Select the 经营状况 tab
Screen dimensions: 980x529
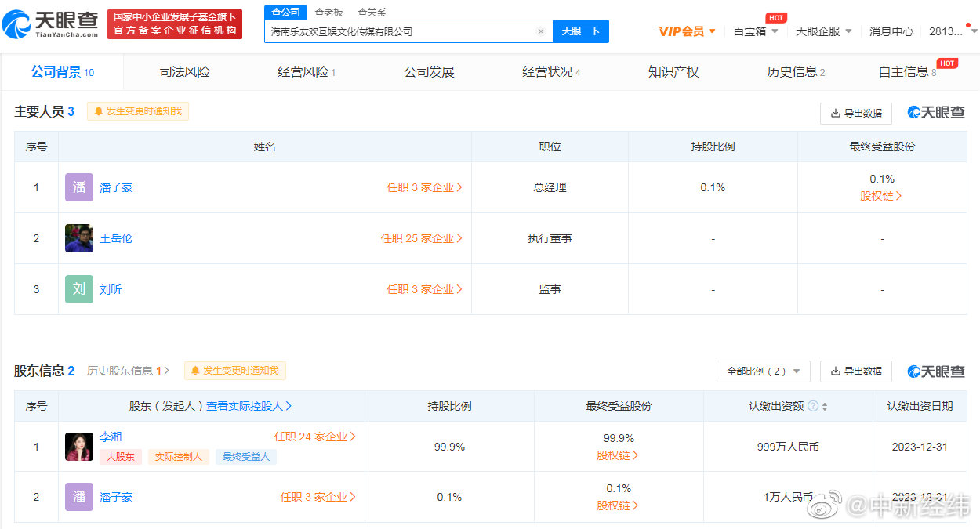(551, 72)
